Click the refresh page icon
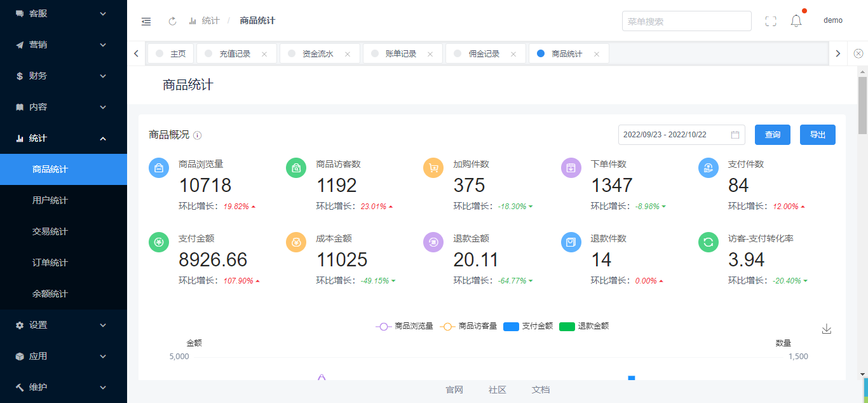Screen dimensions: 868x403 pyautogui.click(x=172, y=21)
